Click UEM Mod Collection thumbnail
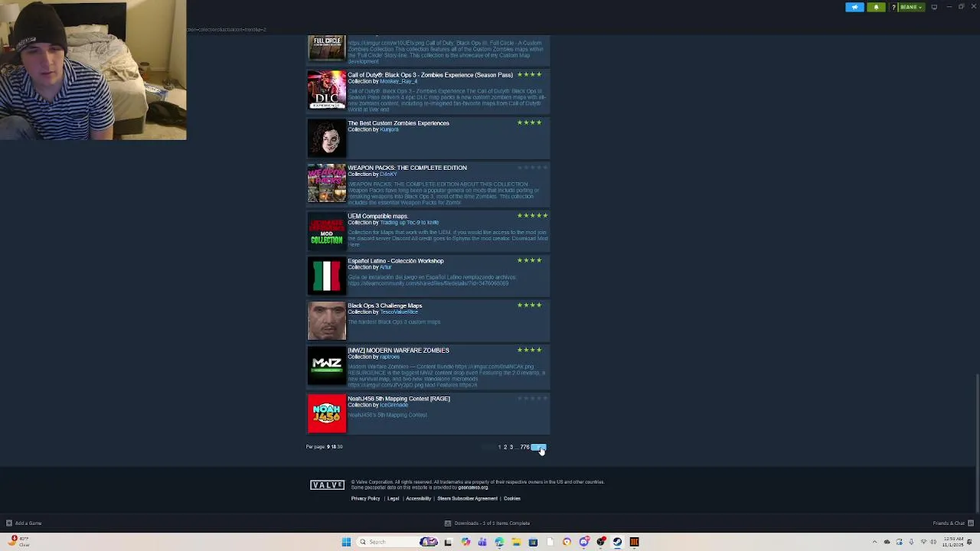980x551 pixels. click(x=327, y=231)
